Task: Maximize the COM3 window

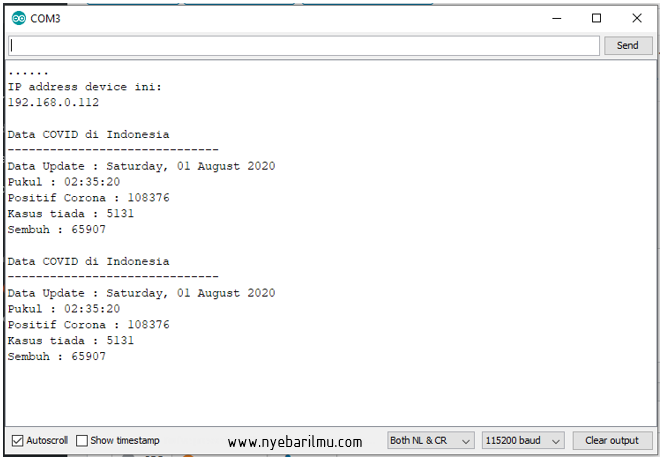Action: click(x=596, y=18)
